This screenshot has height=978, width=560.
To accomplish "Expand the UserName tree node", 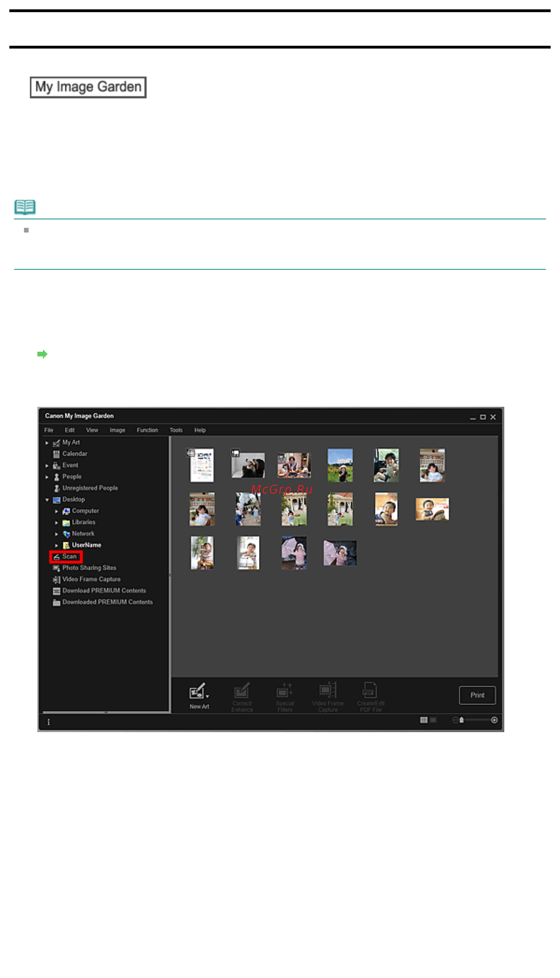I will coord(57,545).
